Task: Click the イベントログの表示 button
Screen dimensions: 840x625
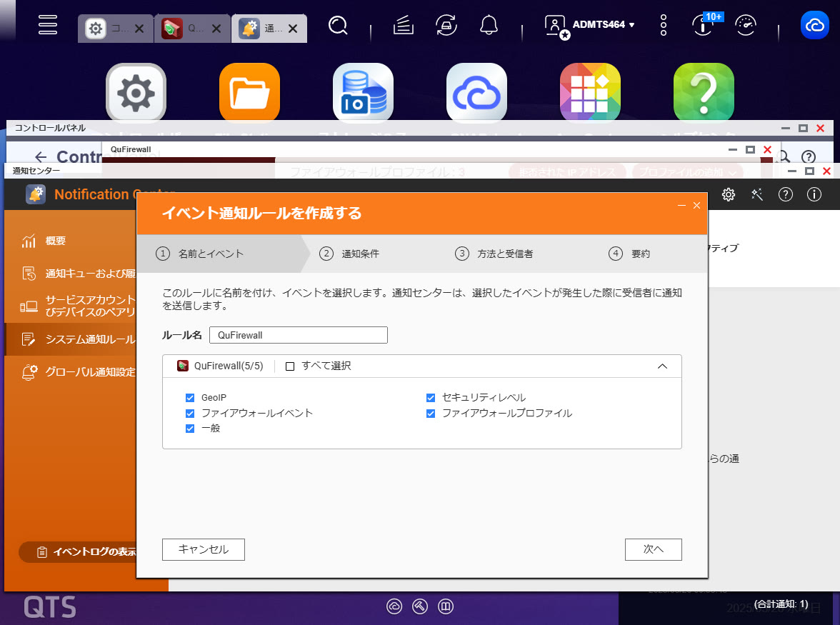Action: tap(79, 551)
